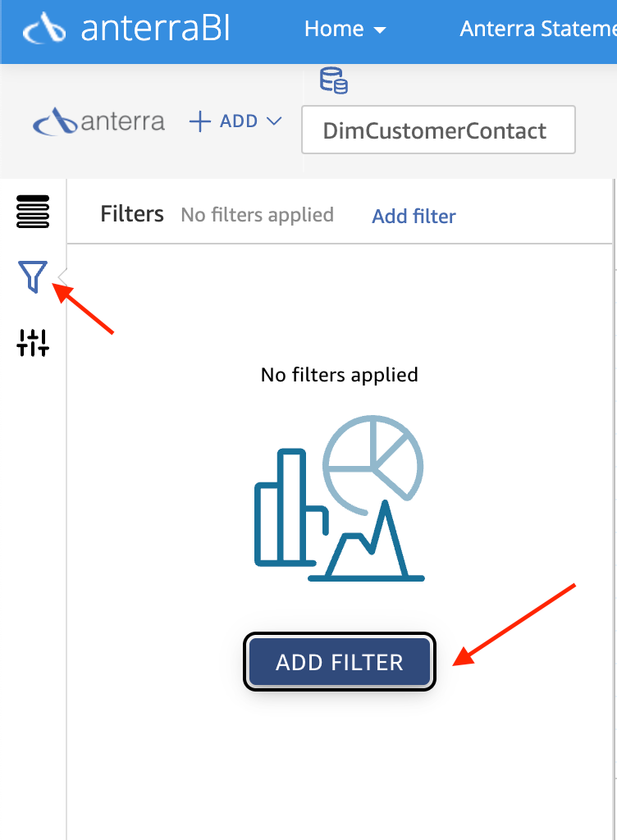The image size is (617, 840).
Task: Open the Filter funnel icon in sidebar
Action: [x=33, y=276]
